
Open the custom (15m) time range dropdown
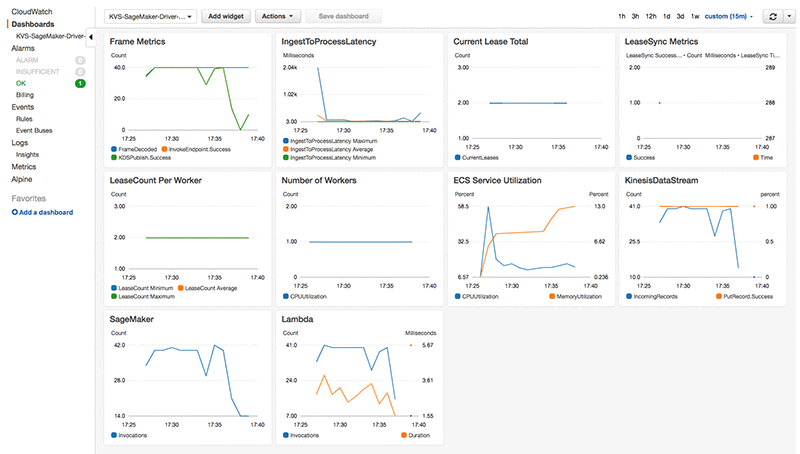[x=729, y=16]
